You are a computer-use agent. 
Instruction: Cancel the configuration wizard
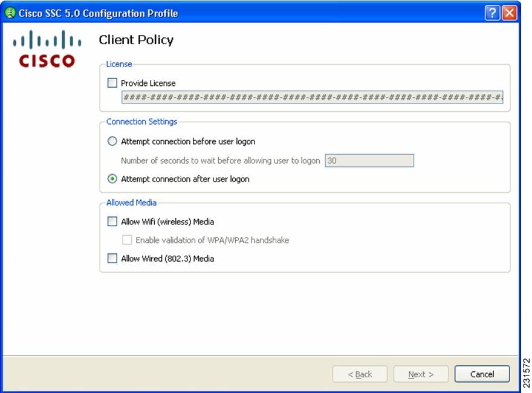coord(482,374)
